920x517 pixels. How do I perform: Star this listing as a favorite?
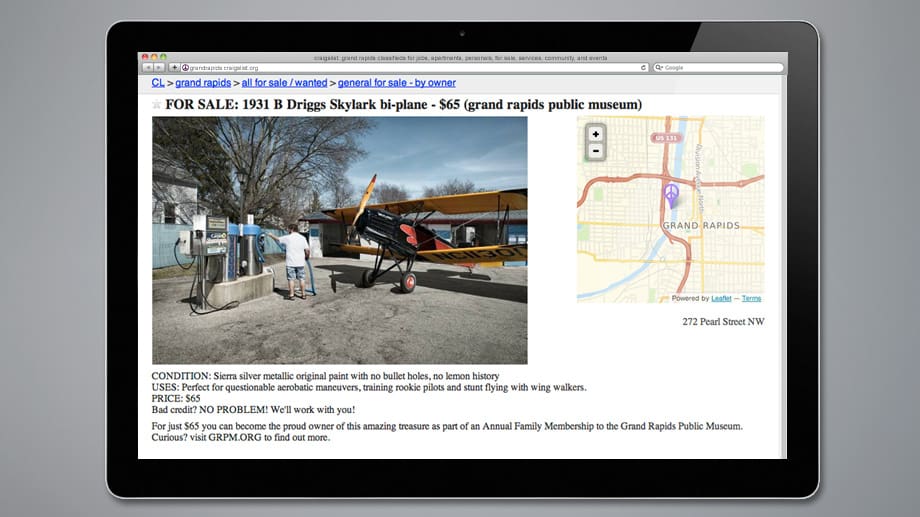pyautogui.click(x=156, y=105)
